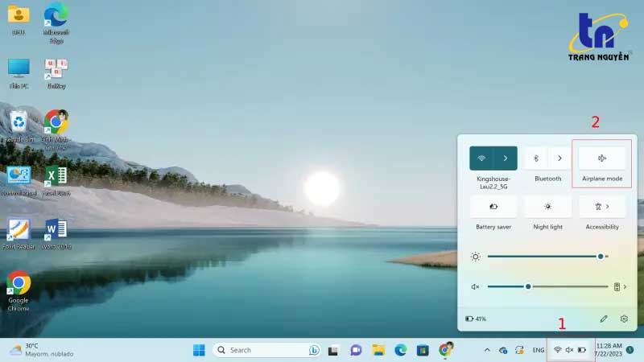This screenshot has height=362, width=644.
Task: Enable the Night light toggle
Action: coord(547,207)
